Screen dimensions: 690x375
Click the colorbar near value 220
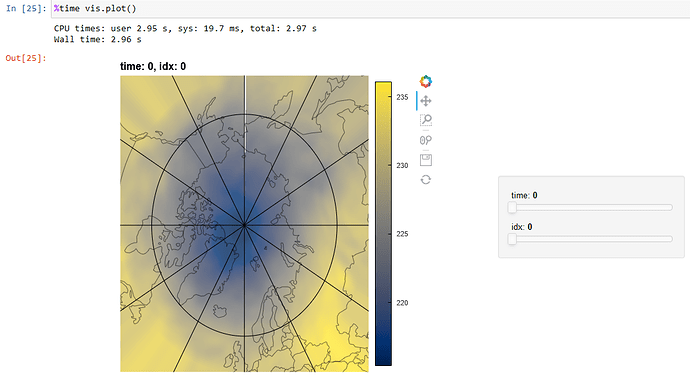tap(383, 302)
